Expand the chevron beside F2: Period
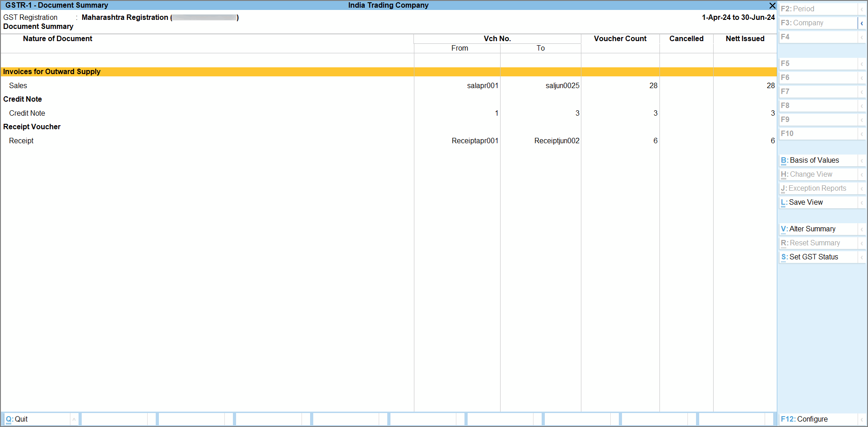868x427 pixels. pyautogui.click(x=862, y=9)
